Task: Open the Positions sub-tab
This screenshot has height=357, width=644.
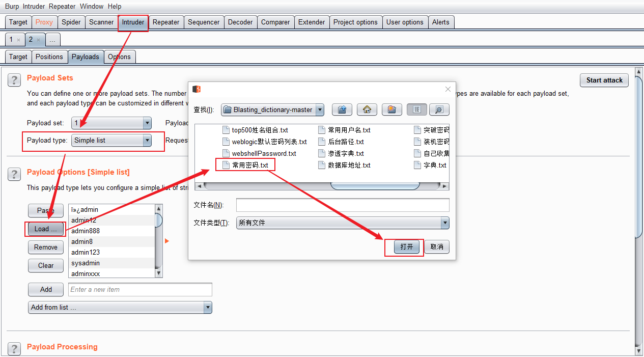Action: 49,57
